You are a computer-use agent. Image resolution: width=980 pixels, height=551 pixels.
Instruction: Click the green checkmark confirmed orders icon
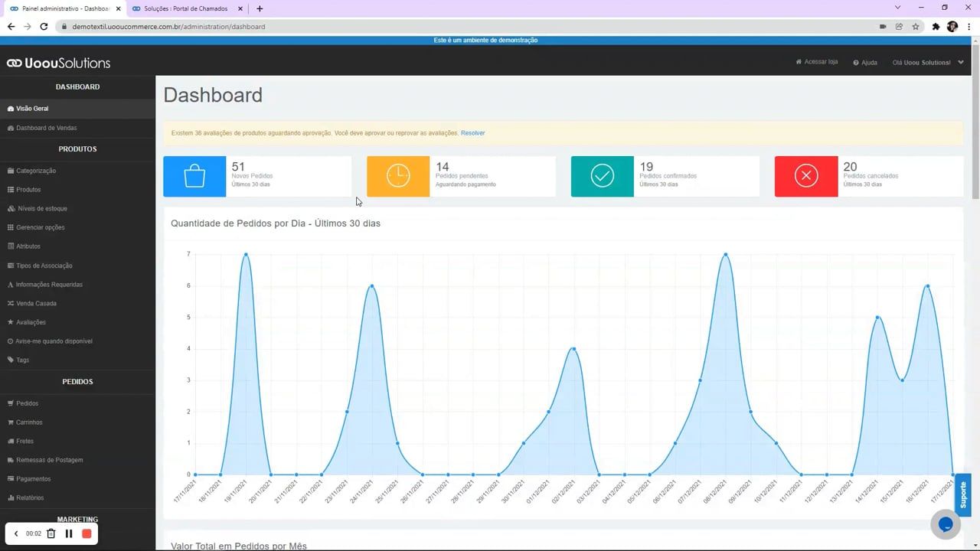pos(602,177)
